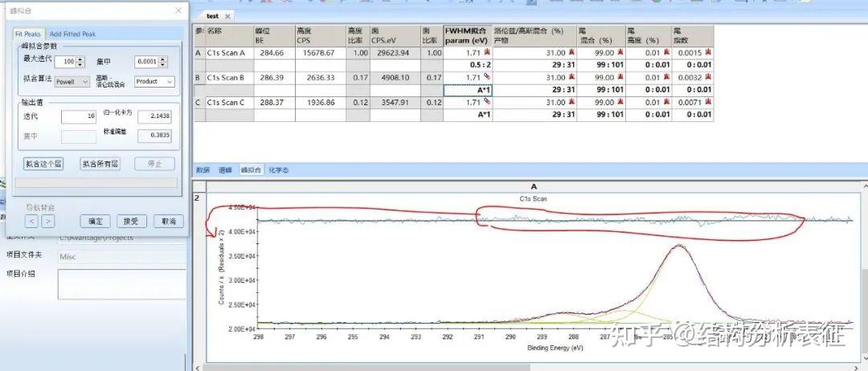Viewport: 868px width, 371px height.
Task: Click the A*1 constraint cell under Scan C
Action: pyautogui.click(x=468, y=115)
